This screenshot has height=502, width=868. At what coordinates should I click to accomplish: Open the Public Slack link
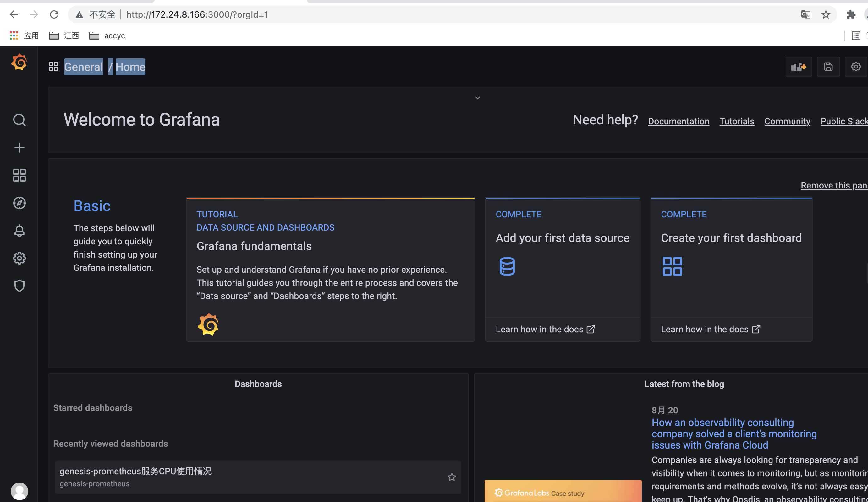pos(844,121)
